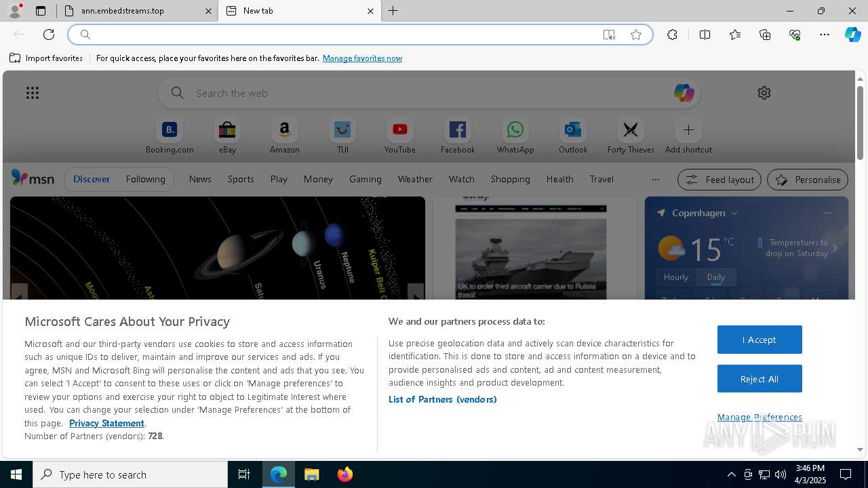Open the Booking.com shortcut
The width and height of the screenshot is (868, 488).
[170, 136]
